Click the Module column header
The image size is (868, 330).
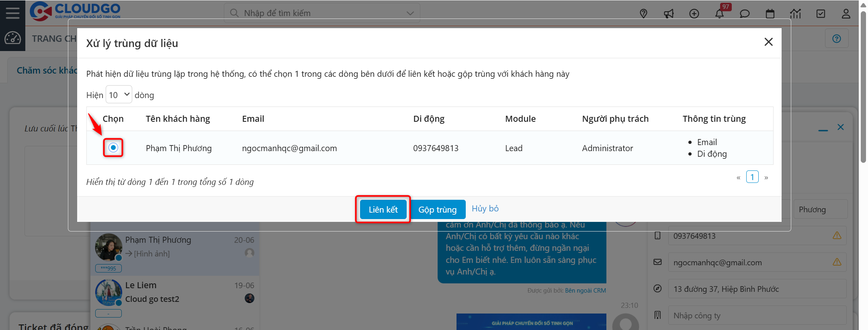pyautogui.click(x=520, y=119)
